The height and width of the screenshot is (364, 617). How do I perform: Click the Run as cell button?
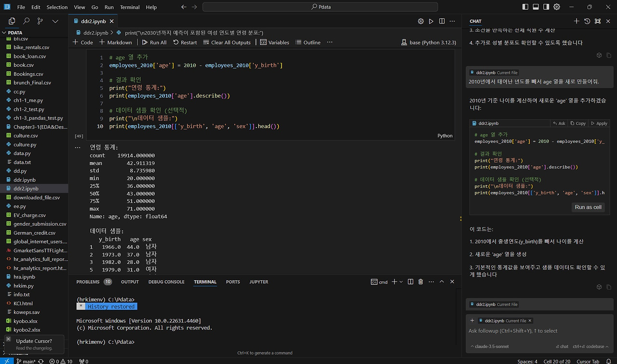(588, 207)
